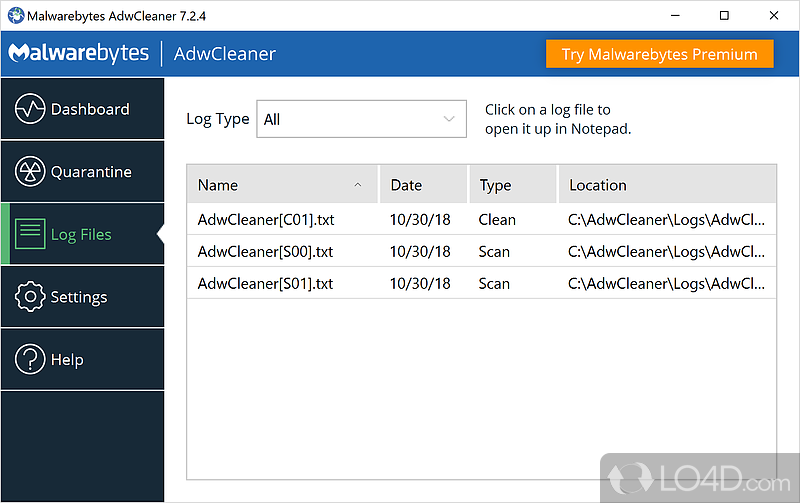Click the AdwCleaner title bar app icon
Screen dimensions: 800x503
coord(14,15)
